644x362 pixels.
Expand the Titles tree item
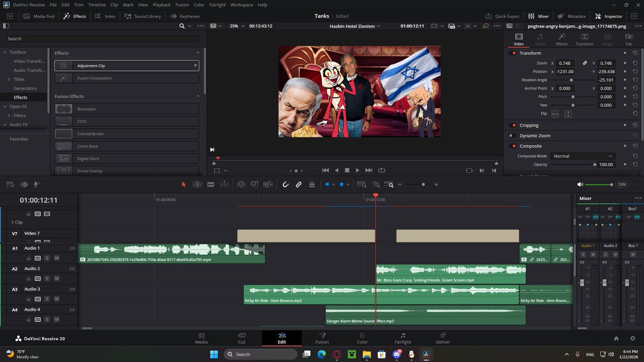point(9,79)
